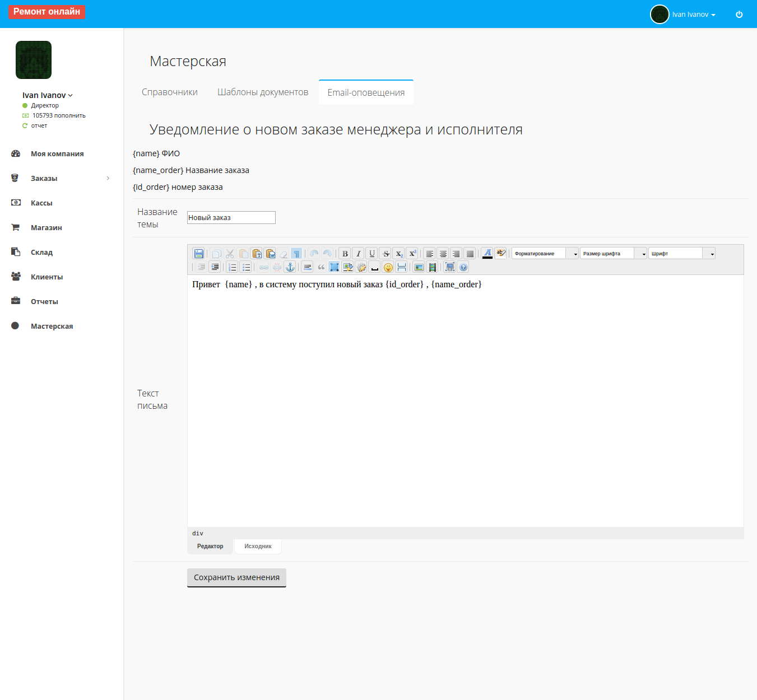Switch to the Исходник source view
The width and height of the screenshot is (757, 700).
tap(258, 547)
